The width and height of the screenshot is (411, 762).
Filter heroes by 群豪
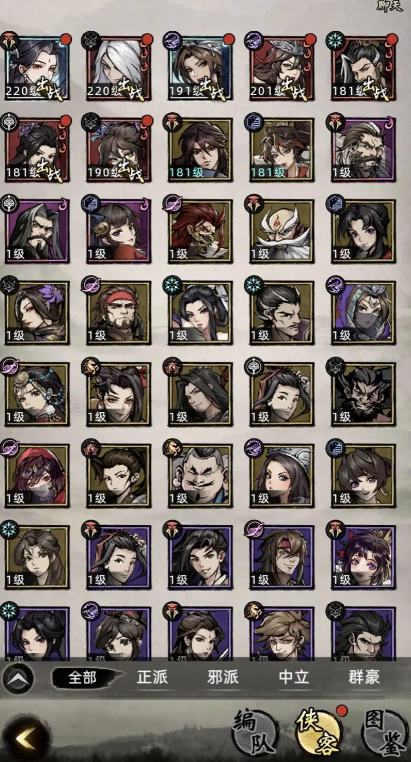pos(364,677)
